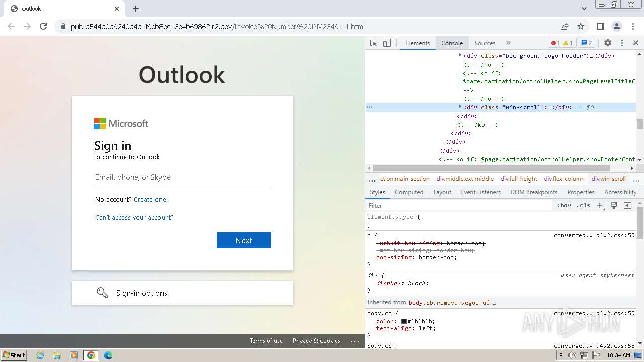This screenshot has height=362, width=644.
Task: Close the Outlook browser tab
Action: coord(117,9)
